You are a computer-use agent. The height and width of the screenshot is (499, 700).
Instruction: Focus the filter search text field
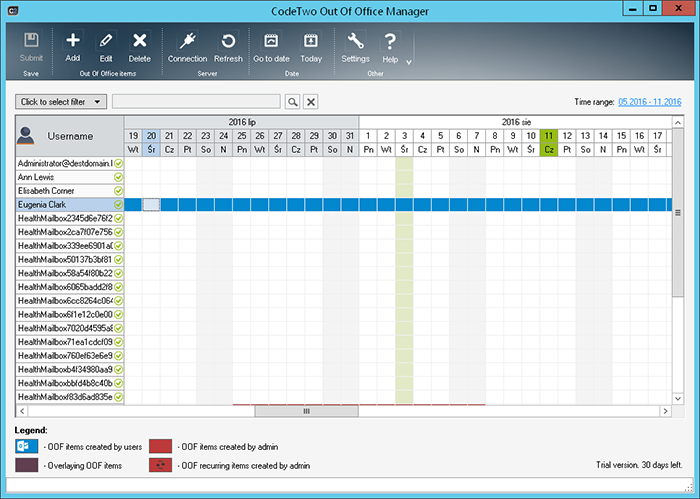coord(196,101)
